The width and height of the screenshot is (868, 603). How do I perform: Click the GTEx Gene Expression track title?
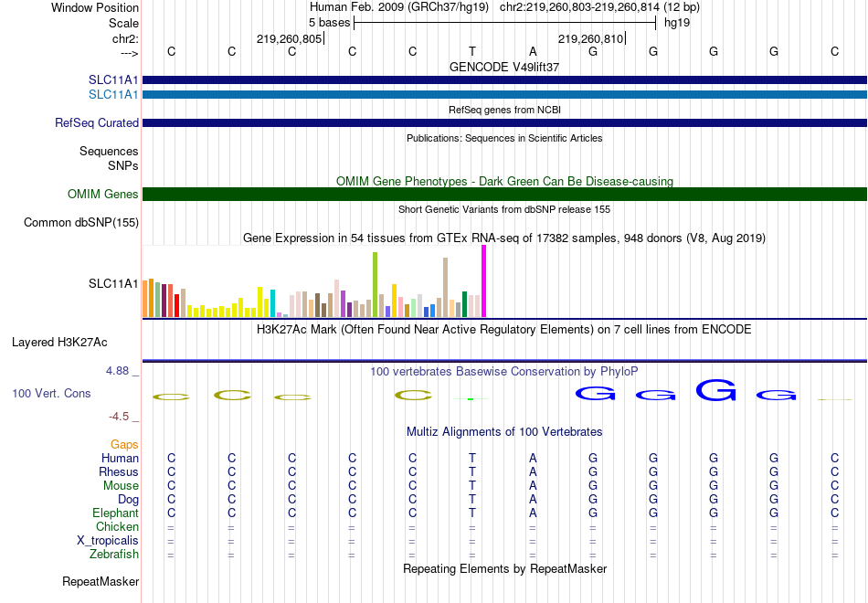pyautogui.click(x=504, y=238)
